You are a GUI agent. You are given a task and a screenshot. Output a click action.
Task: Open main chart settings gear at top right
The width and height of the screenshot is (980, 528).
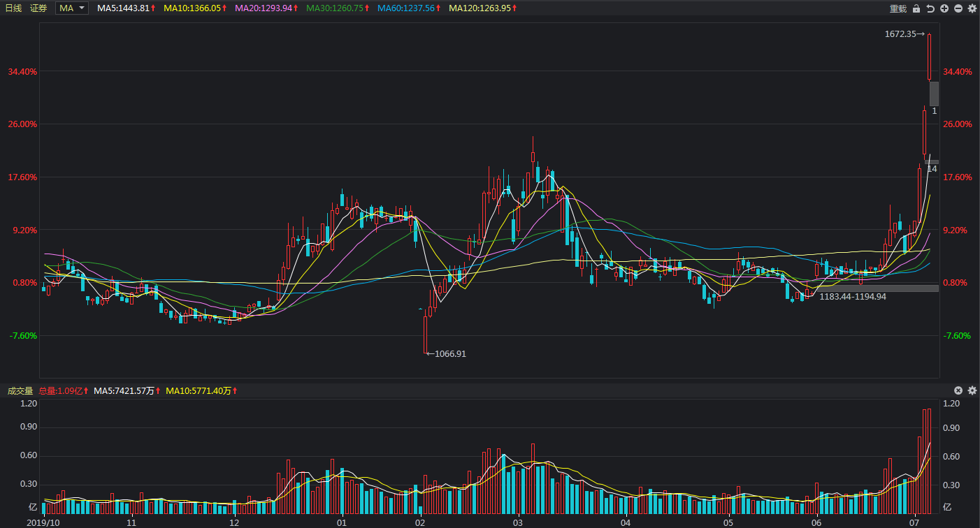tap(972, 8)
